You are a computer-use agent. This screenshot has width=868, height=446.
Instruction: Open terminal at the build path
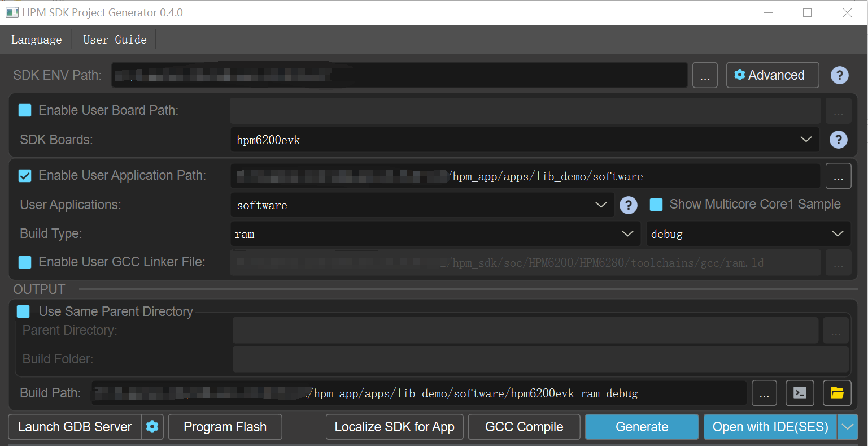pyautogui.click(x=800, y=393)
